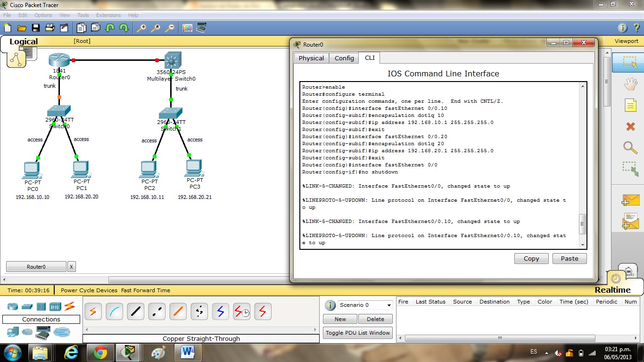Open Microsoft Word from the taskbar
The height and width of the screenshot is (362, 644).
[187, 353]
